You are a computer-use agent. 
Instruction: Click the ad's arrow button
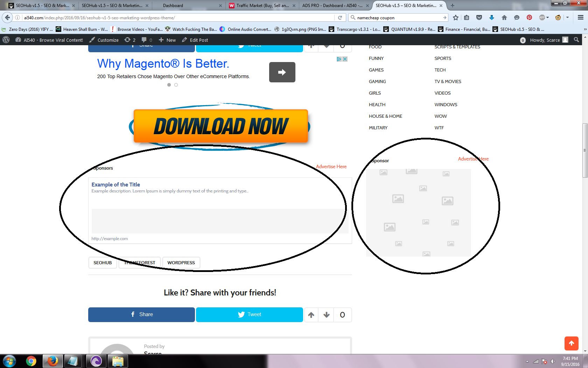(x=282, y=72)
